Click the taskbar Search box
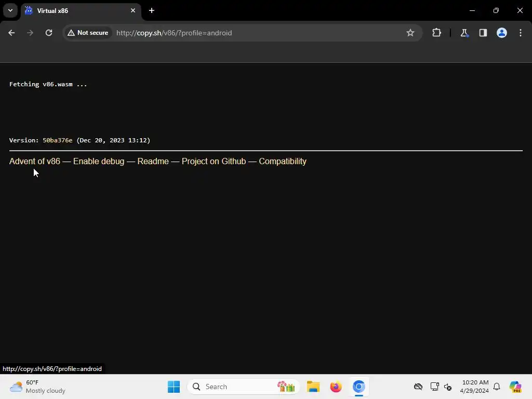The width and height of the screenshot is (532, 399). [x=243, y=387]
